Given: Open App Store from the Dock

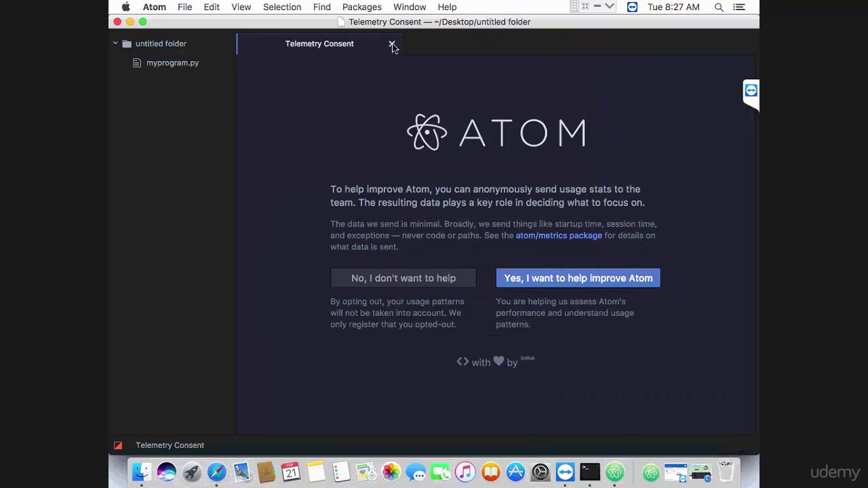Looking at the screenshot, I should pos(515,472).
